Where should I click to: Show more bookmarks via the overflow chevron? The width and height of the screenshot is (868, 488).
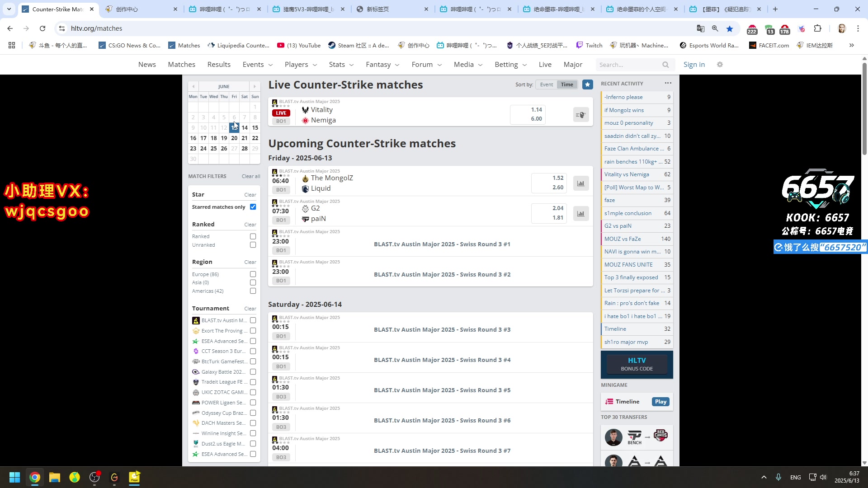[x=852, y=45]
